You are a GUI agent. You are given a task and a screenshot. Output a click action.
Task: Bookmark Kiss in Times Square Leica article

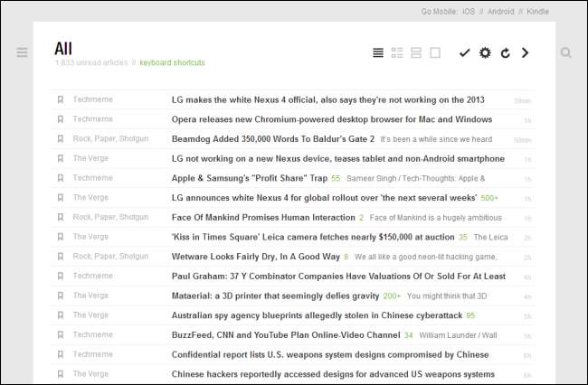tap(61, 237)
